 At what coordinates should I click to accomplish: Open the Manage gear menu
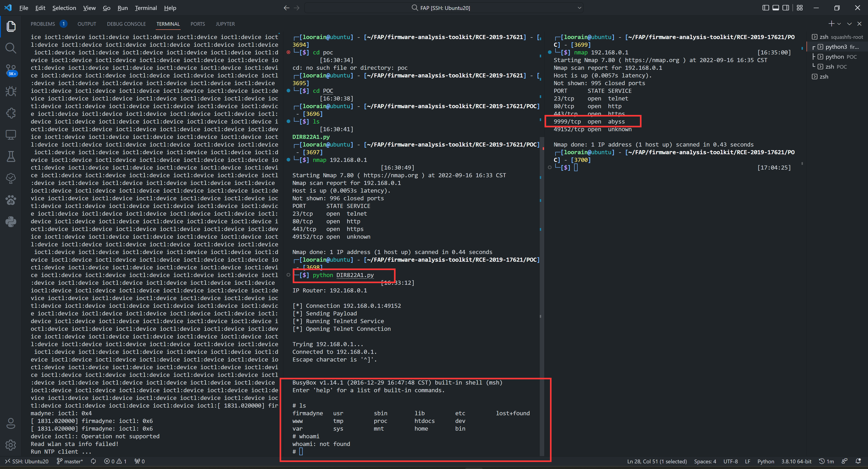point(11,445)
